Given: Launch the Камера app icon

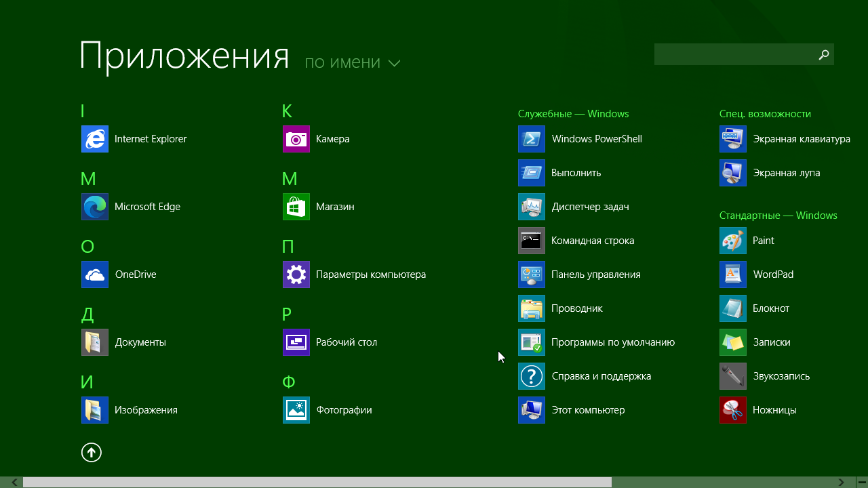Looking at the screenshot, I should click(296, 139).
